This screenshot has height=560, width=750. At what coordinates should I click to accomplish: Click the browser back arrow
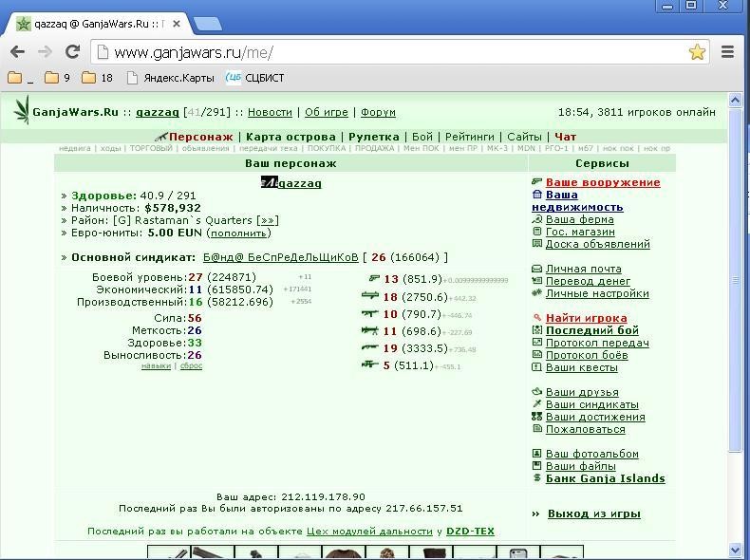tap(17, 51)
